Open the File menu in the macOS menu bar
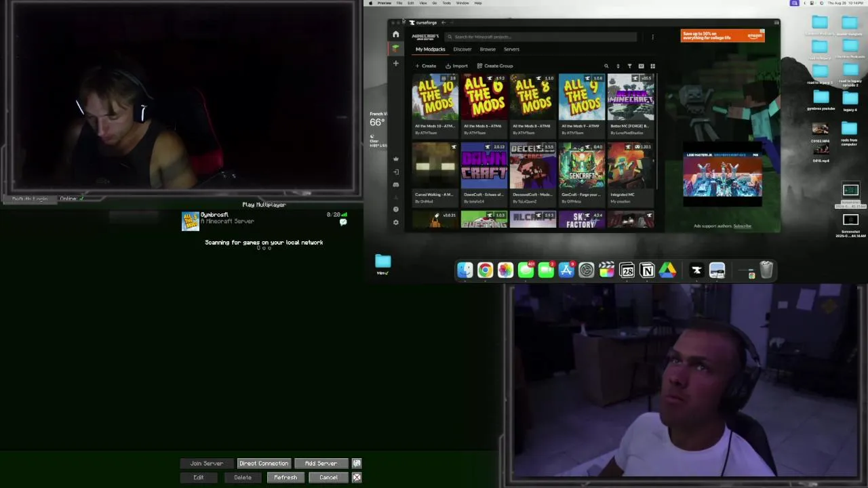 pos(399,3)
